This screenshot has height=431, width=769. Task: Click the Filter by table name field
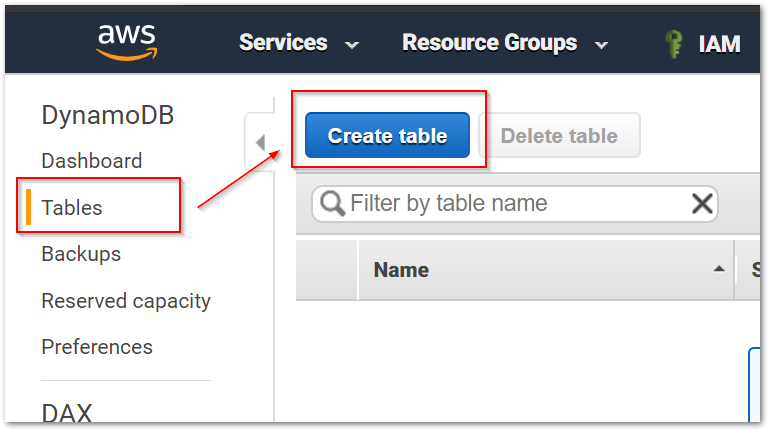tap(515, 203)
